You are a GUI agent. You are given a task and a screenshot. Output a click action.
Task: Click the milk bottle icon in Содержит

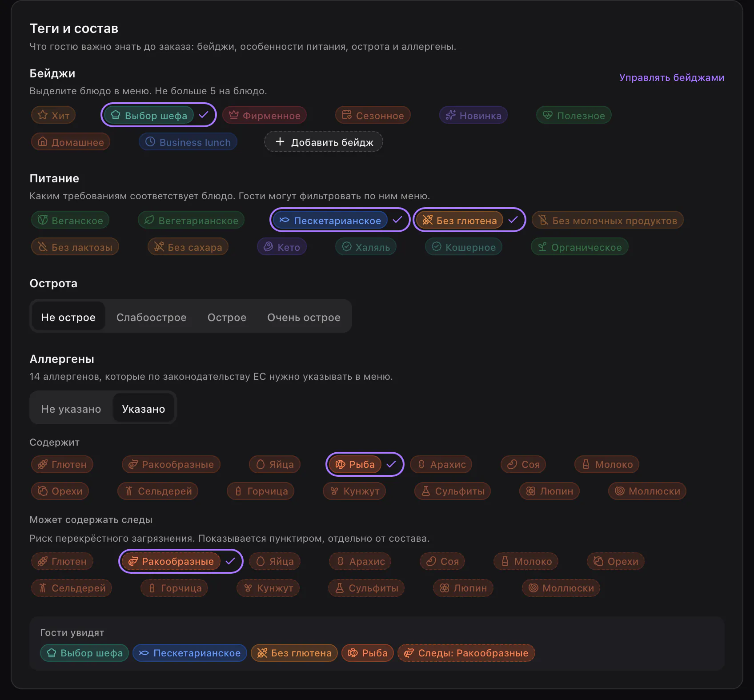(586, 464)
